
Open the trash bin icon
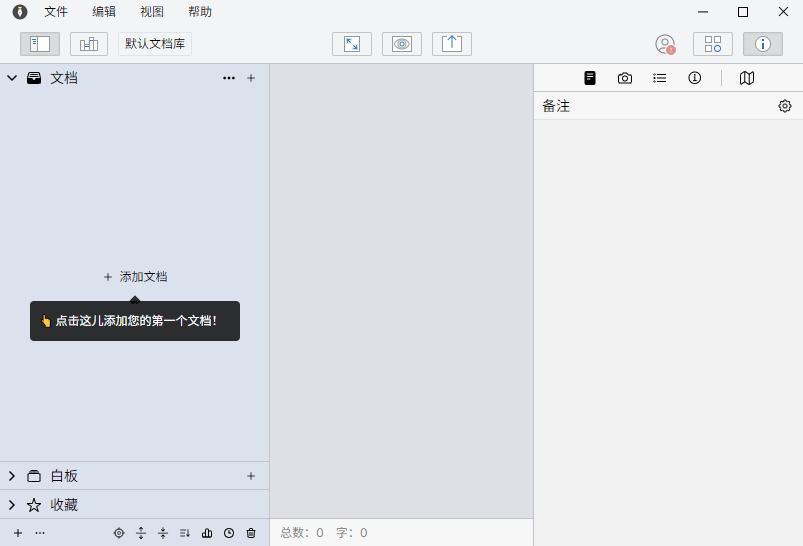pos(251,533)
